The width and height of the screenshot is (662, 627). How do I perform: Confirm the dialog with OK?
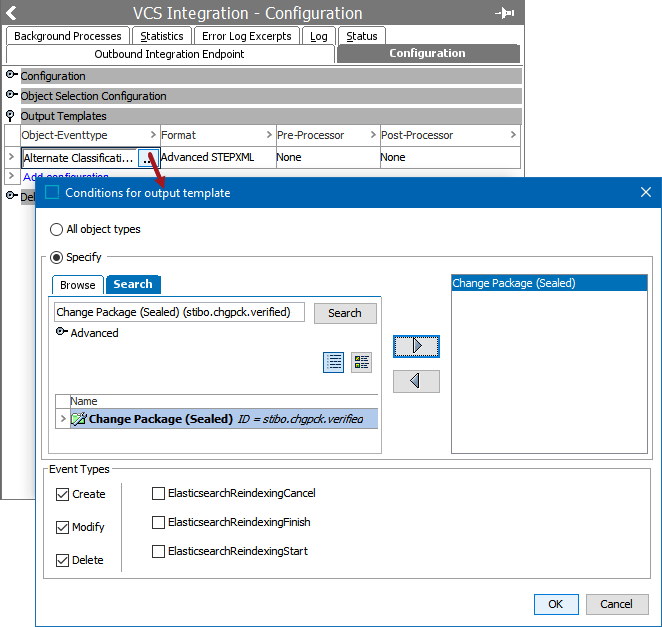(x=556, y=604)
